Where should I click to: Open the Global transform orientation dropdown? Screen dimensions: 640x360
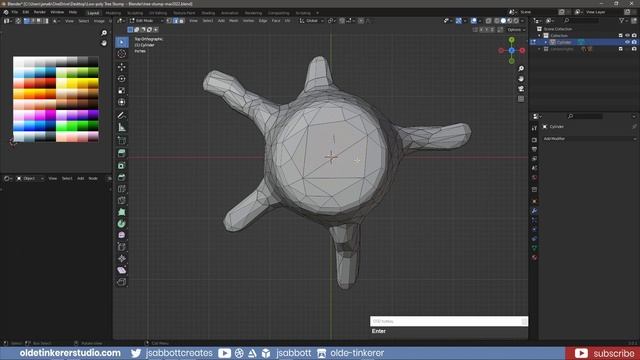click(x=311, y=21)
